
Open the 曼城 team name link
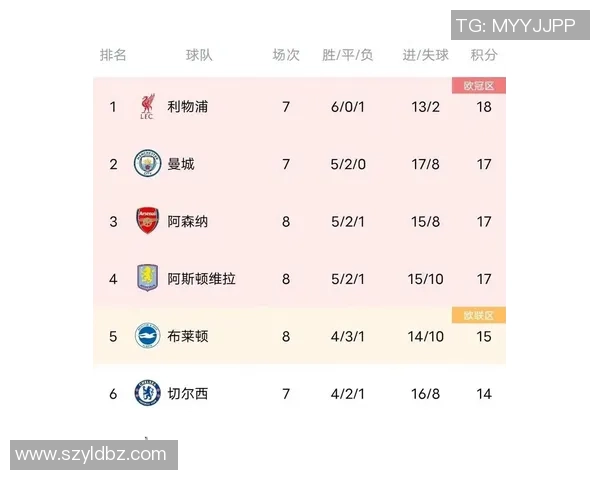181,163
